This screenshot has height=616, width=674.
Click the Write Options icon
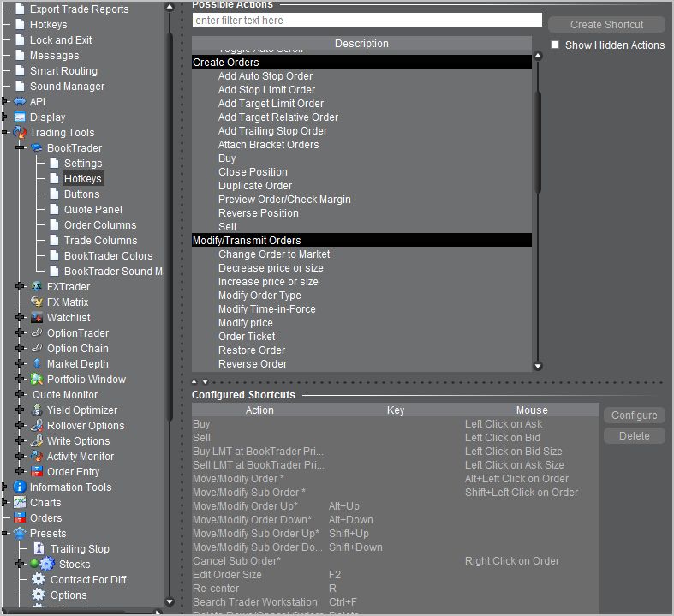point(37,440)
